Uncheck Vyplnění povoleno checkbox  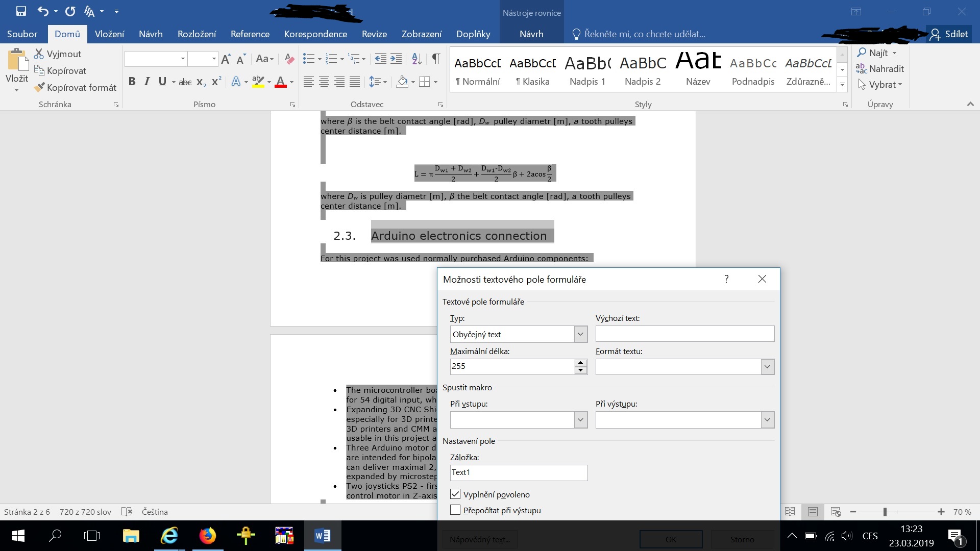tap(455, 494)
